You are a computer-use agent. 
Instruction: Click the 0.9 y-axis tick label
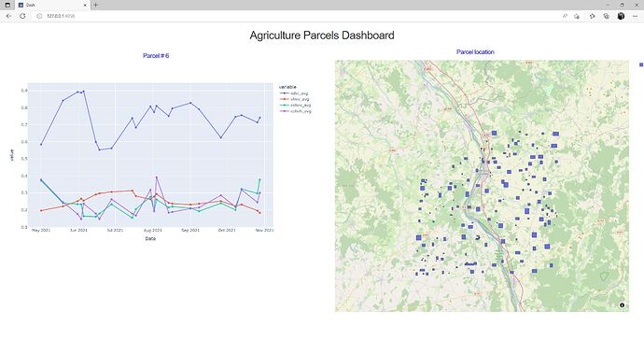tap(25, 91)
